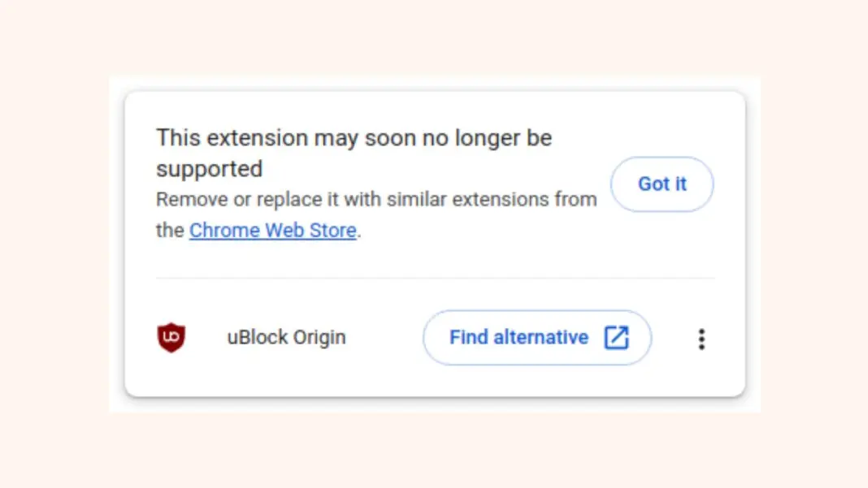Image resolution: width=868 pixels, height=488 pixels.
Task: Click the "Find alternative" label text
Action: [519, 337]
